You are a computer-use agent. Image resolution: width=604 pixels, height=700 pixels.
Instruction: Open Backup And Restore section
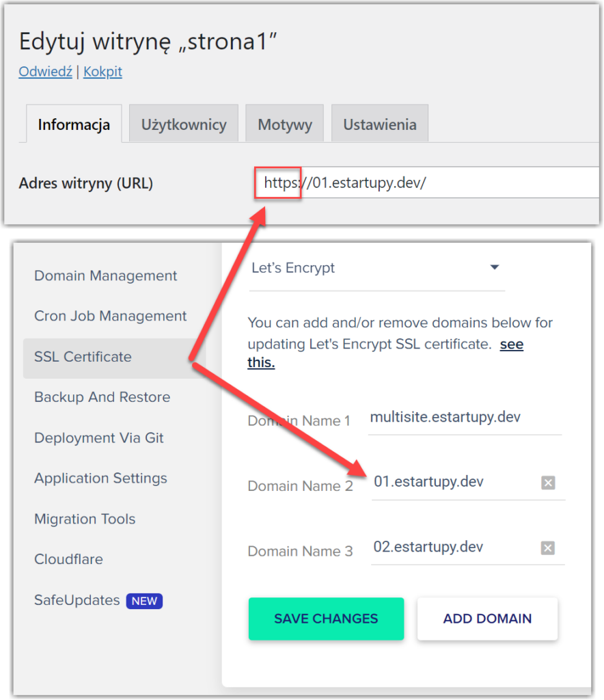(102, 397)
